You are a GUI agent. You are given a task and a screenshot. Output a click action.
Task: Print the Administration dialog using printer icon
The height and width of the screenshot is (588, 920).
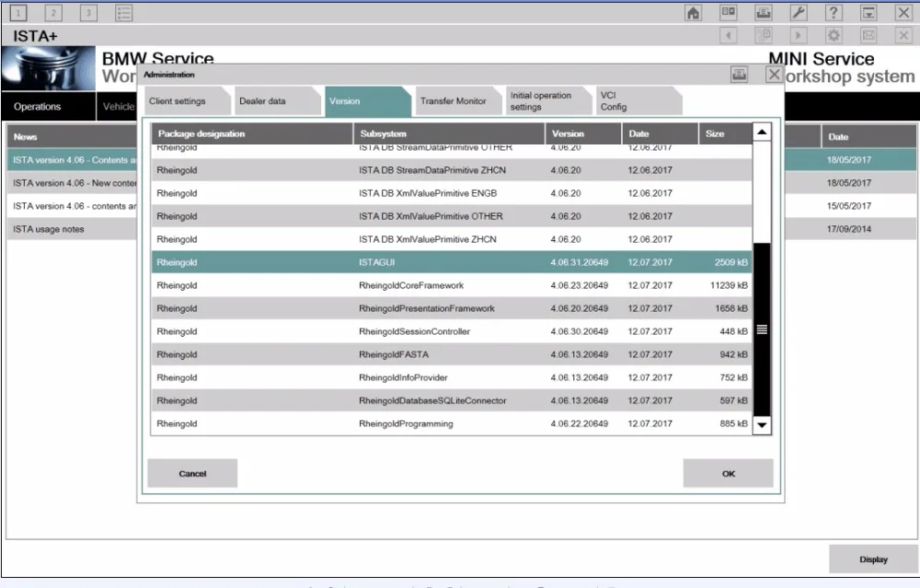[740, 75]
